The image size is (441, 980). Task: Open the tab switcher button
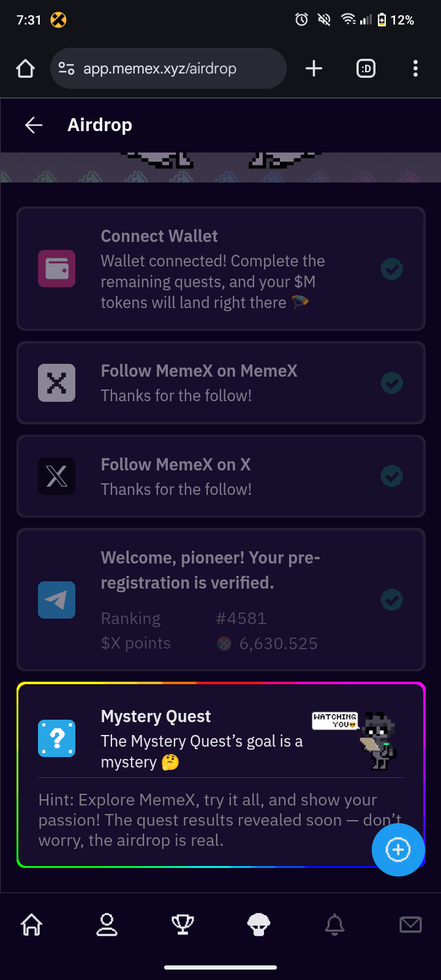tap(366, 69)
